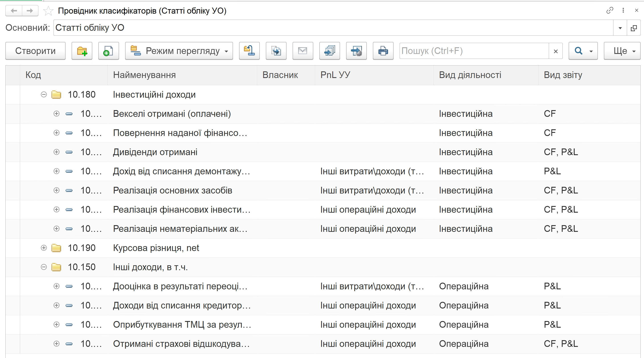Viewport: 644px width, 358px height.
Task: Create a new folder group
Action: click(82, 51)
